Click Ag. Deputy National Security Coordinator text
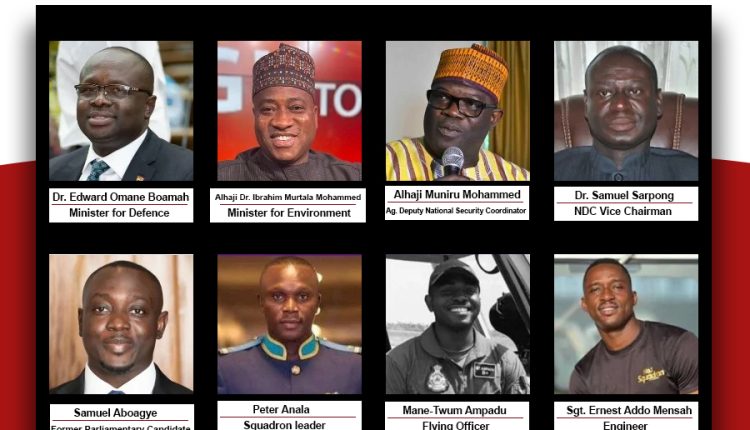The height and width of the screenshot is (430, 750). tap(456, 210)
